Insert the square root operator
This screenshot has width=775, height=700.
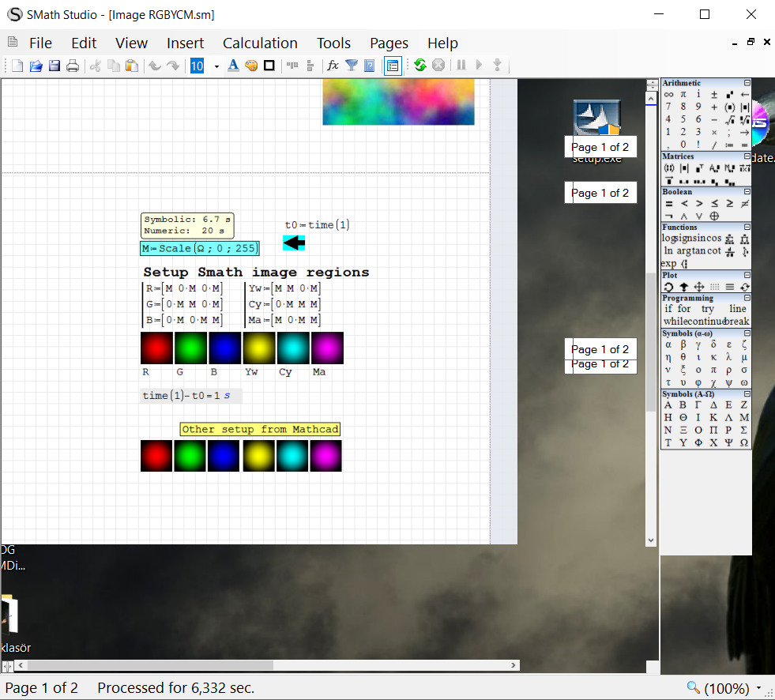(x=729, y=119)
